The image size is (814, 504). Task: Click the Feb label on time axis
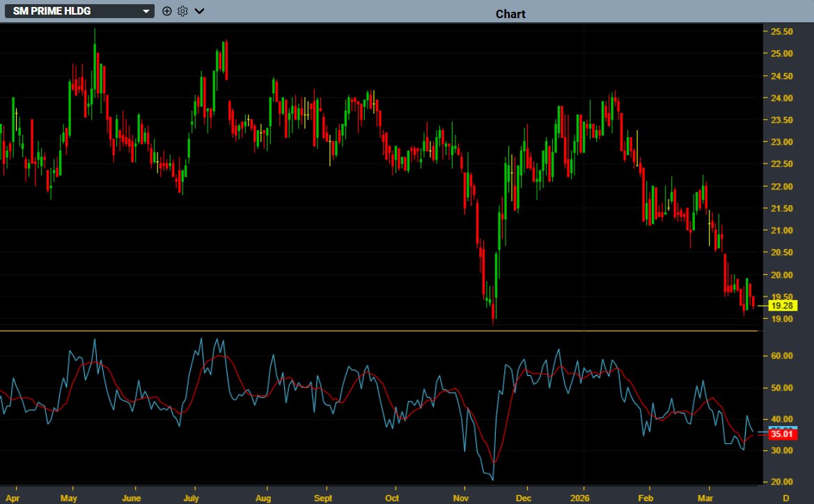point(645,498)
